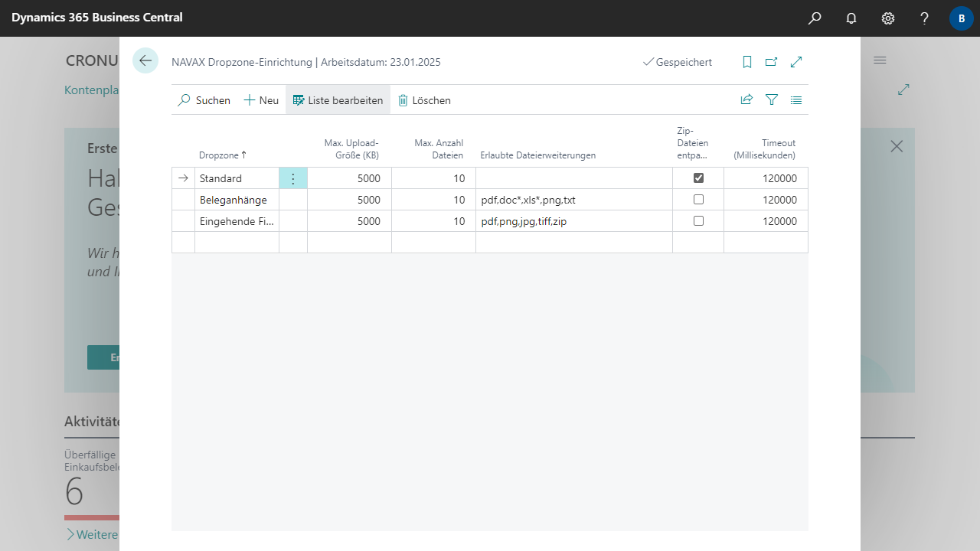
Task: Click the Suchen button
Action: tap(204, 100)
